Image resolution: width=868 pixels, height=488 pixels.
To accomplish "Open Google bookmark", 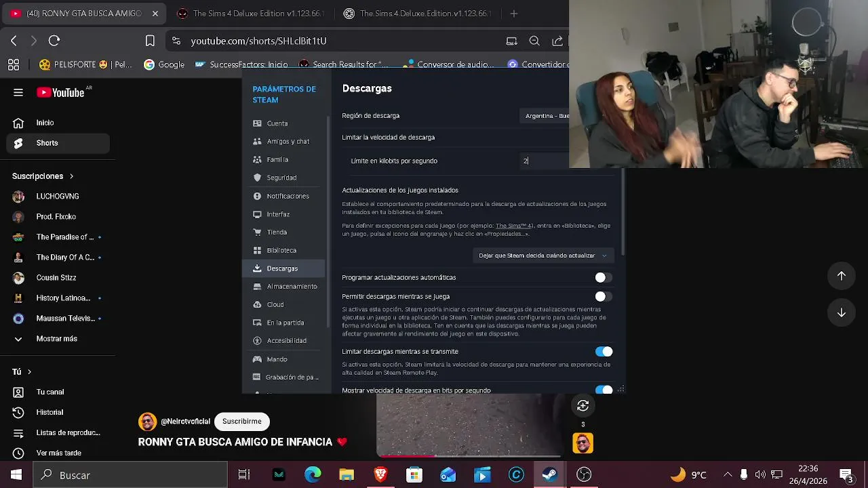I will click(164, 64).
